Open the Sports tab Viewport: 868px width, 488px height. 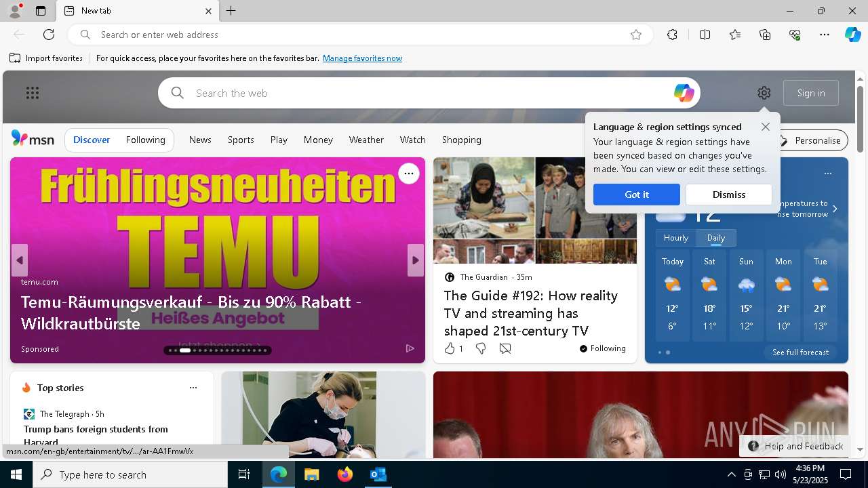click(241, 140)
